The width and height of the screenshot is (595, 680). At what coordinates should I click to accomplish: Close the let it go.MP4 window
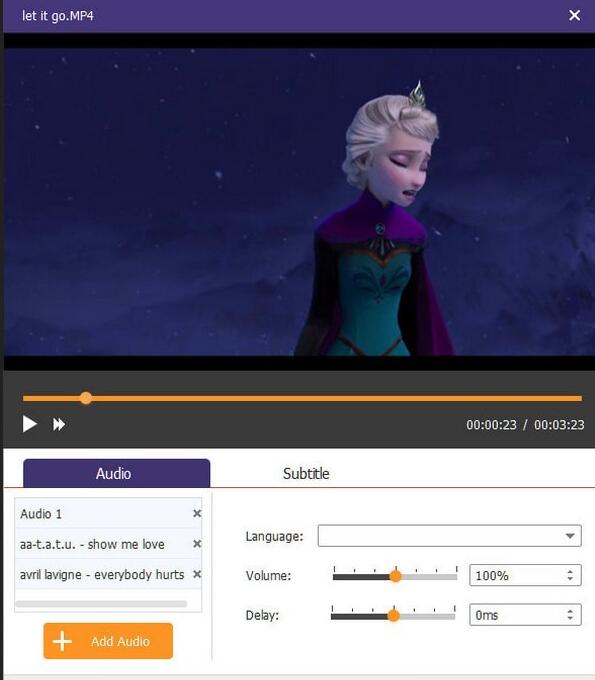(575, 16)
